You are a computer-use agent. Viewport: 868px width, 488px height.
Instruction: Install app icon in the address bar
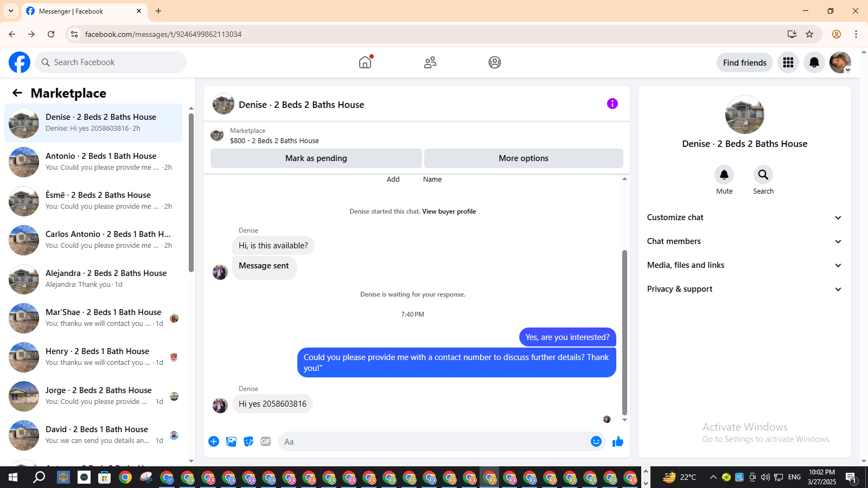[792, 34]
